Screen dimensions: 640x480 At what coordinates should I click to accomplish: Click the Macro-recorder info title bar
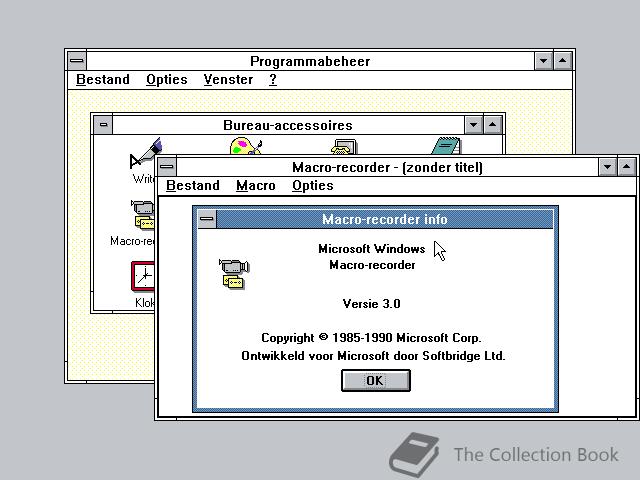384,219
